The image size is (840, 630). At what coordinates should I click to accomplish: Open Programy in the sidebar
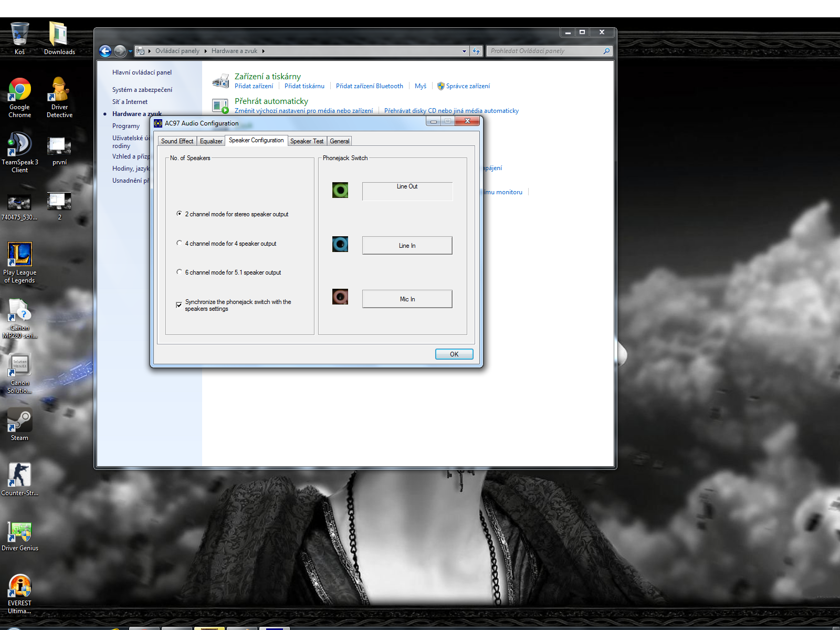pos(126,126)
